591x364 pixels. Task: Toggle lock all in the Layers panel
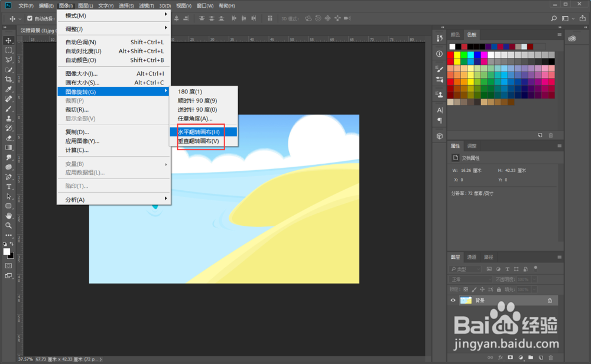point(499,290)
